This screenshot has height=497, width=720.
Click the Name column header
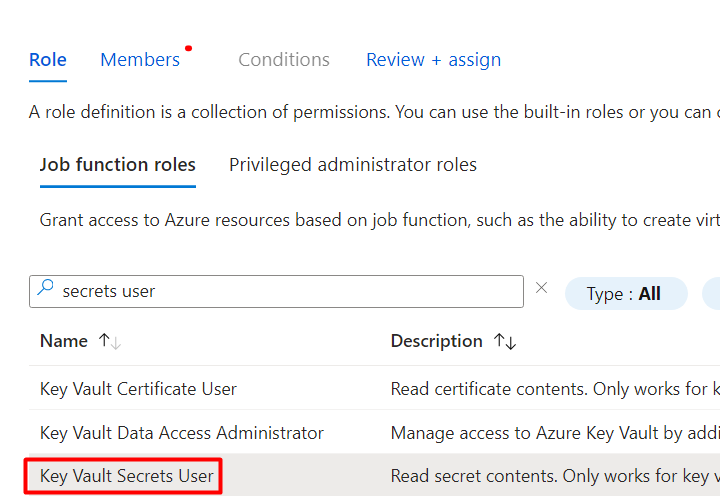click(64, 341)
